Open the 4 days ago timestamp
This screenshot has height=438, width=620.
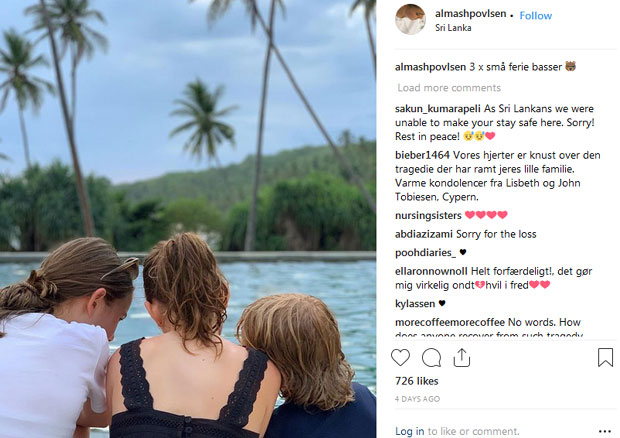(417, 399)
